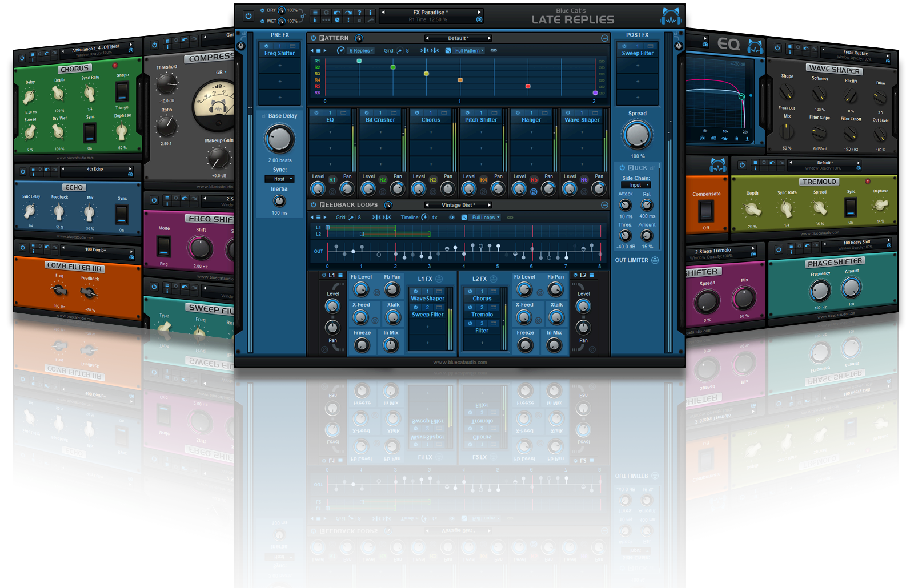Open the L1 loop menu icon

[x=340, y=275]
